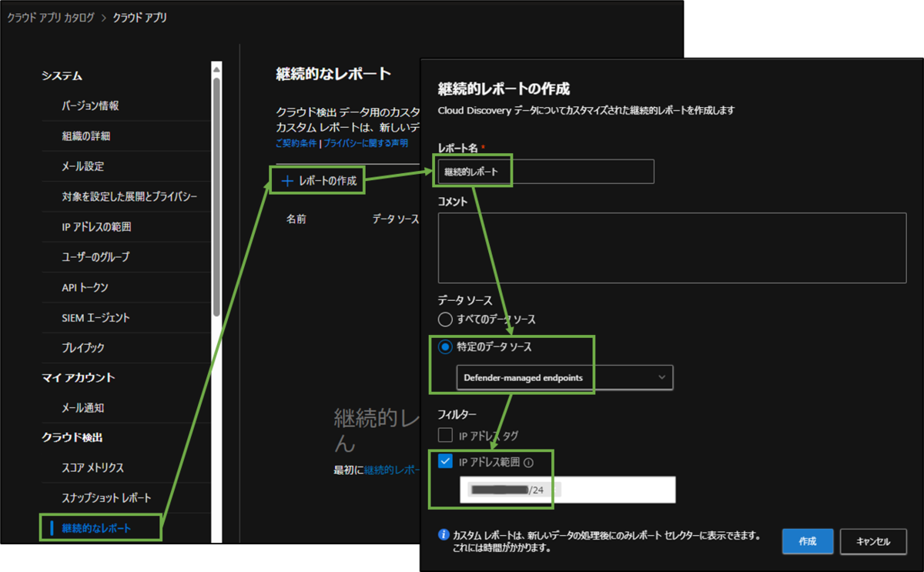Screen dimensions: 924x572
Task: Open 組織の詳細 in the sidebar
Action: coord(85,136)
